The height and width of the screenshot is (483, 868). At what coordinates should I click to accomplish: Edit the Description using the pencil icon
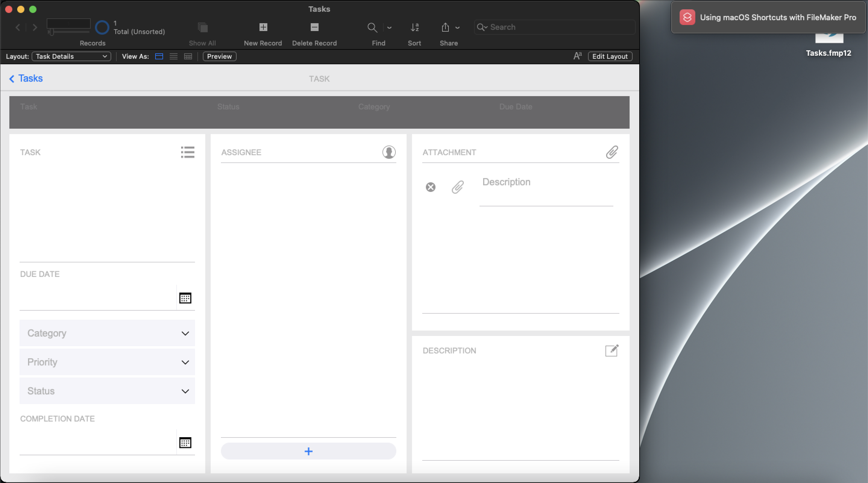(612, 350)
